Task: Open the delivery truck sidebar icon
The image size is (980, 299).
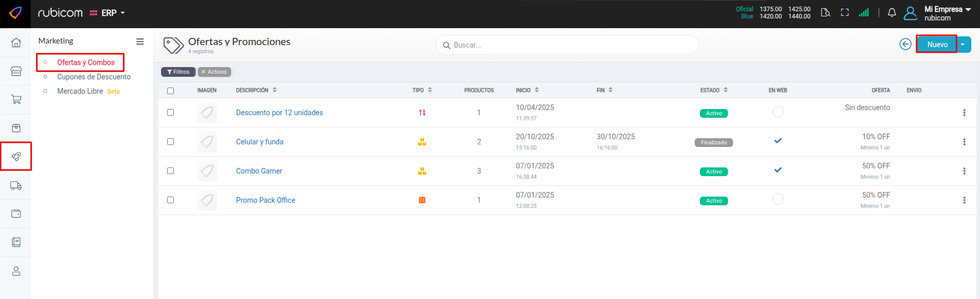Action: point(16,185)
